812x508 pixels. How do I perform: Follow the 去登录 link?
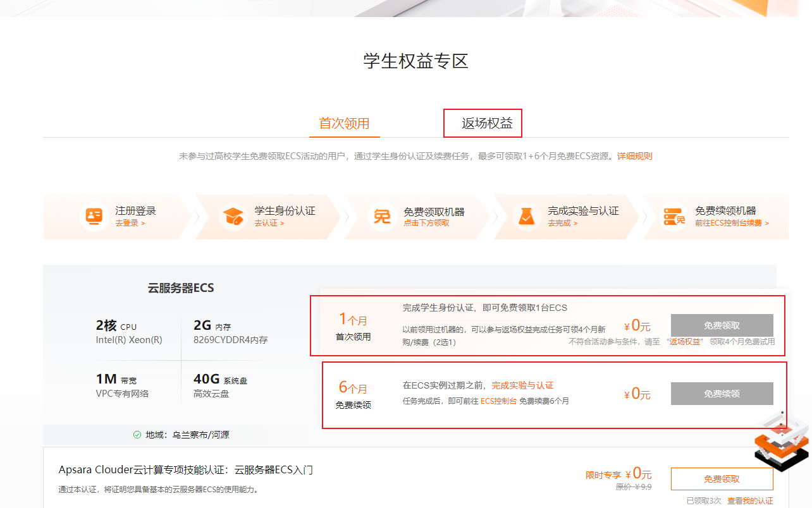pos(130,223)
